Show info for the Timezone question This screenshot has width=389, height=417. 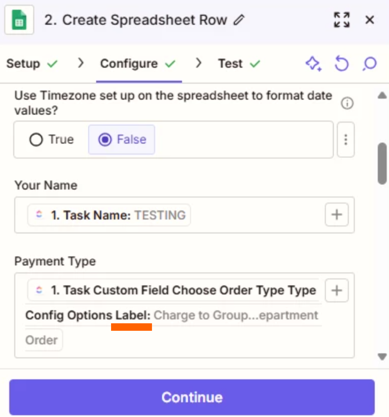(347, 103)
